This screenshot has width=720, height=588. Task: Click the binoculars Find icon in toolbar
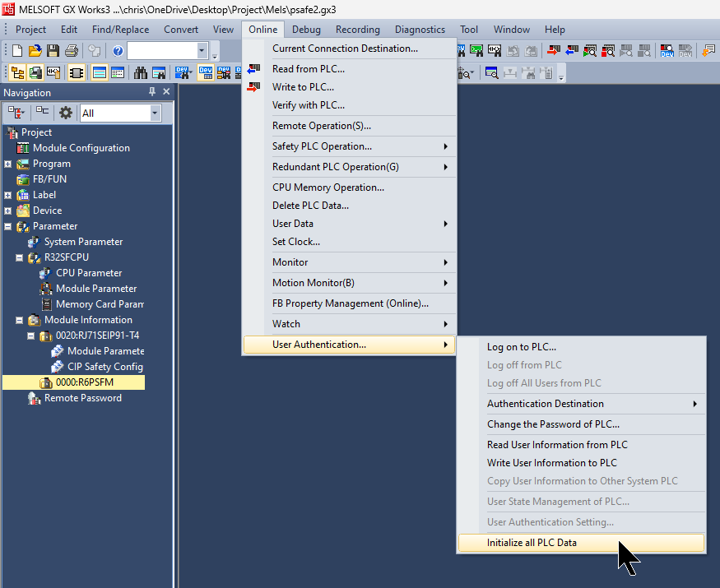point(141,72)
